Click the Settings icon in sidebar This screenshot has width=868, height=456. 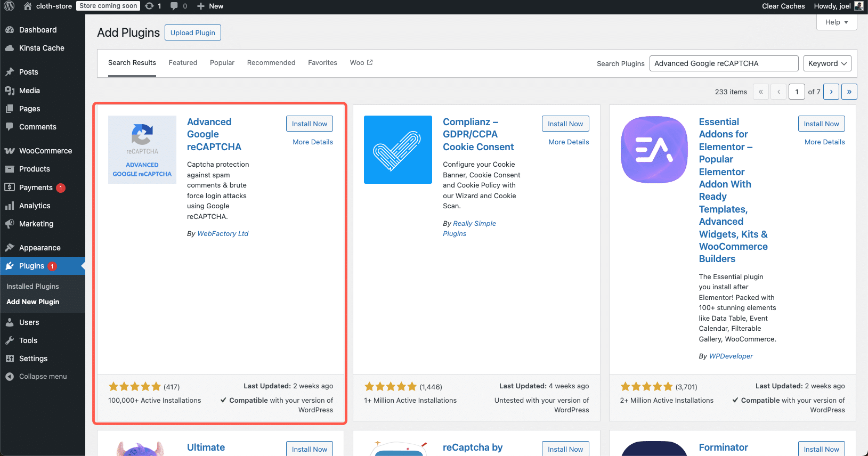pos(10,359)
